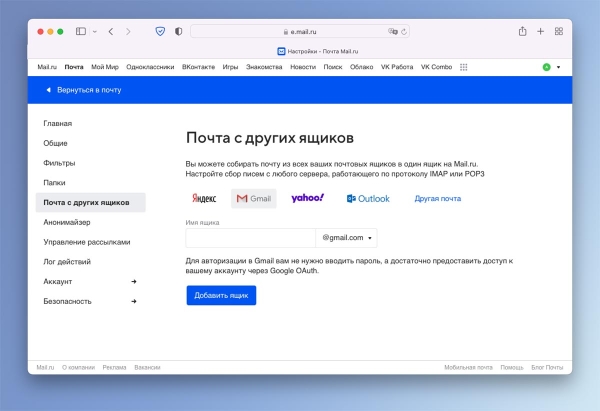Open Главная settings section
The image size is (600, 411).
[58, 123]
